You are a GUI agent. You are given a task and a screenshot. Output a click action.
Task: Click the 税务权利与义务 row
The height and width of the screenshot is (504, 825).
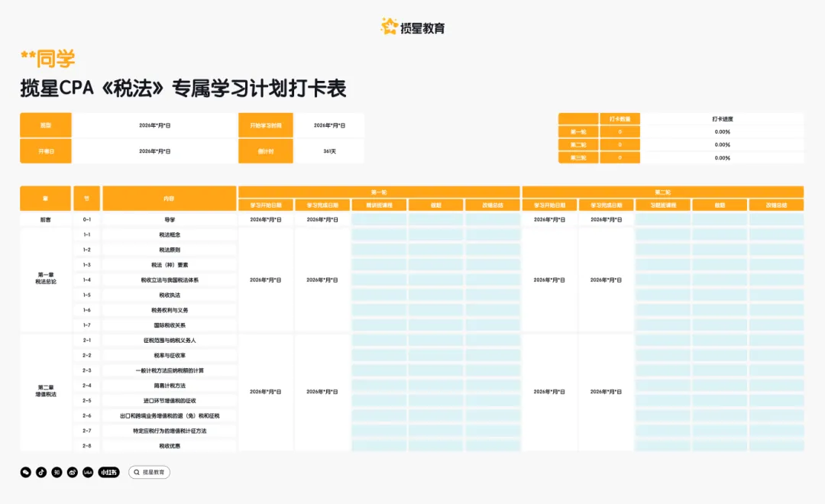(170, 310)
